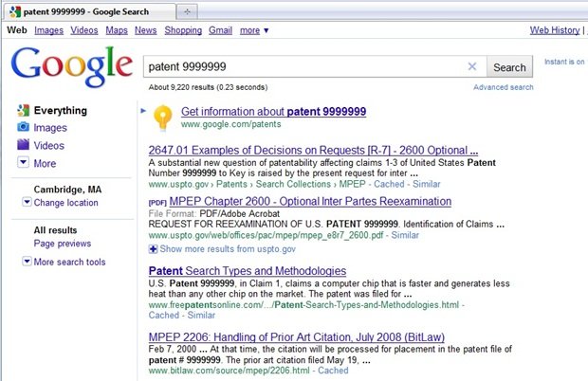Open Maps in the top navigation
Screen dimensions: 588x381
pyautogui.click(x=117, y=30)
